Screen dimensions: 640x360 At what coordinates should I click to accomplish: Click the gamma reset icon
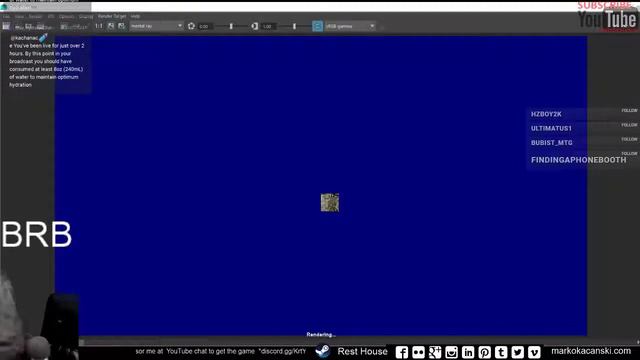(x=254, y=26)
